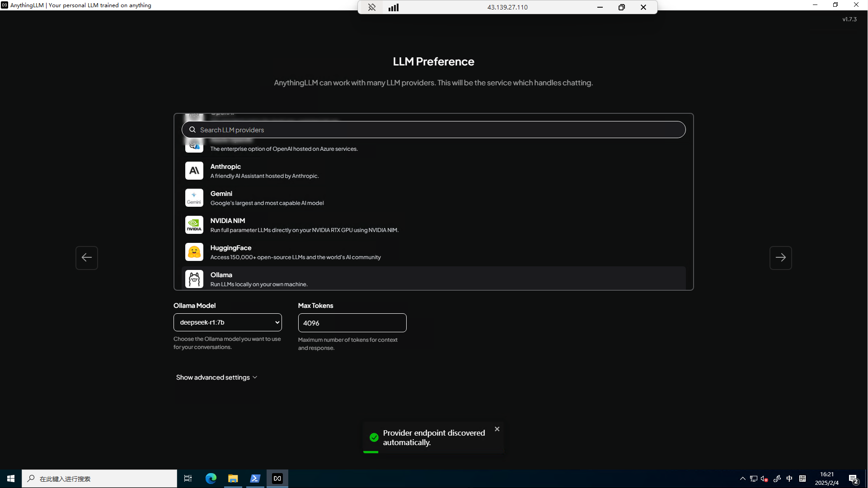Click the crossed-pin icon in the remote toolbar
The image size is (868, 488).
(372, 7)
